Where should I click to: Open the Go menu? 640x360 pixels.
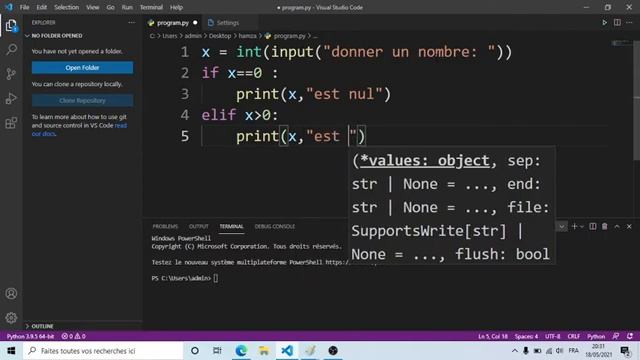coord(110,7)
